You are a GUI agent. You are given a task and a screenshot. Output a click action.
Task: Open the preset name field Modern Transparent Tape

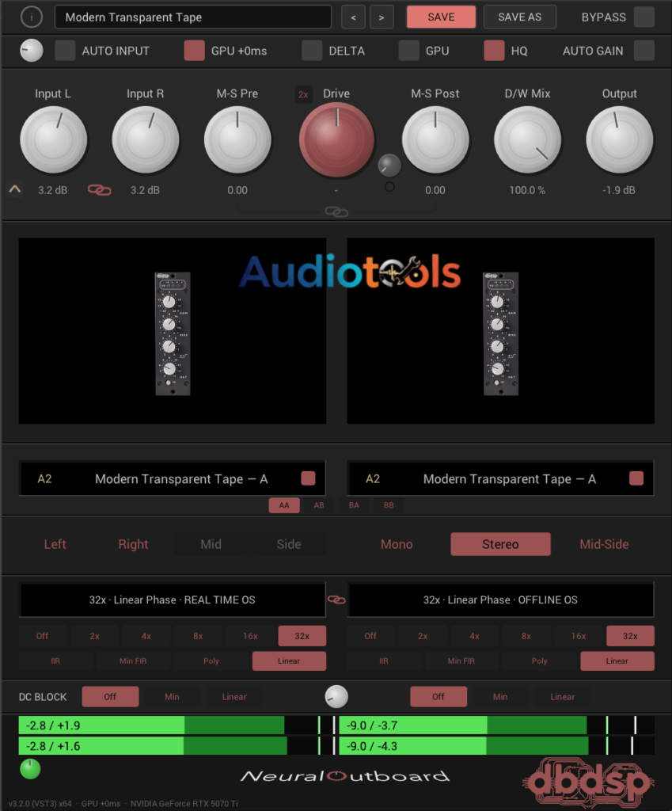tap(193, 17)
